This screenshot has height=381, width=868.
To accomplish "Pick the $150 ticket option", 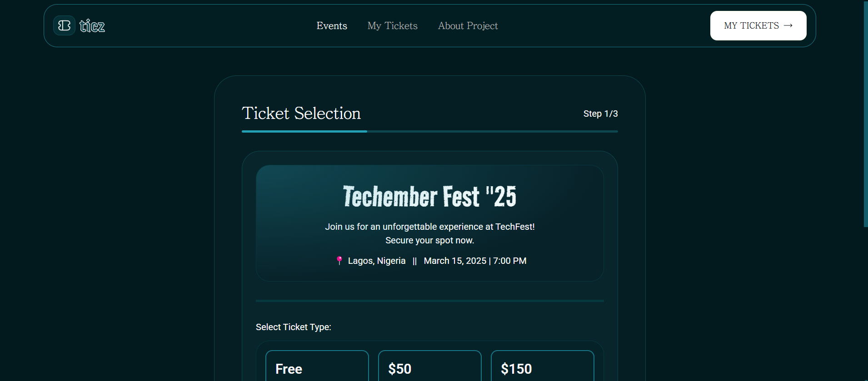I will [542, 367].
